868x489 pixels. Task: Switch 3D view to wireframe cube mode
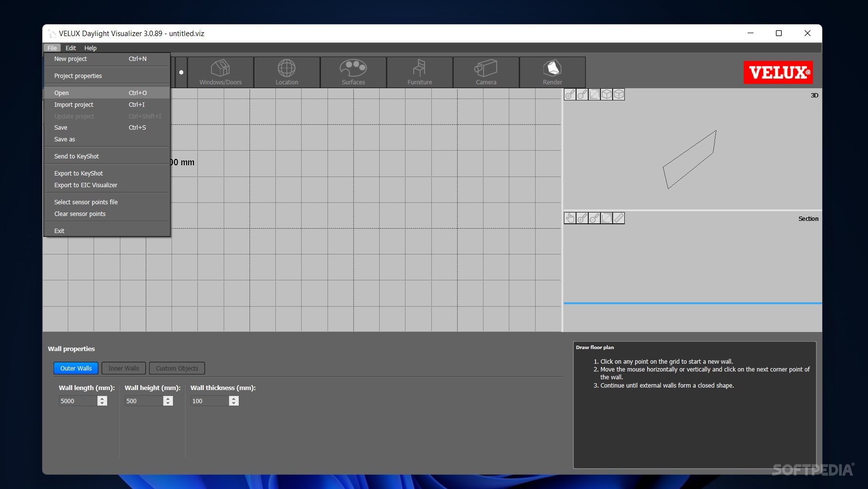pyautogui.click(x=618, y=95)
